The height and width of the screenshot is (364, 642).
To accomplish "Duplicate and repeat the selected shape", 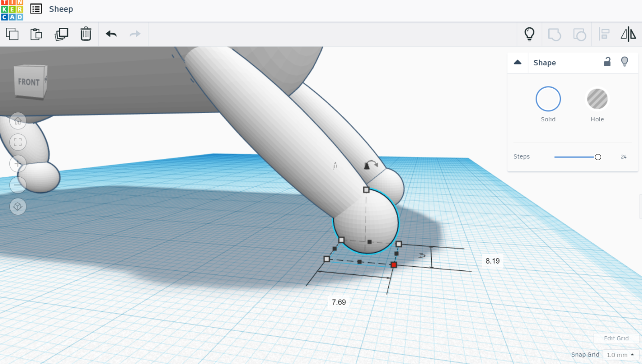I will (61, 34).
